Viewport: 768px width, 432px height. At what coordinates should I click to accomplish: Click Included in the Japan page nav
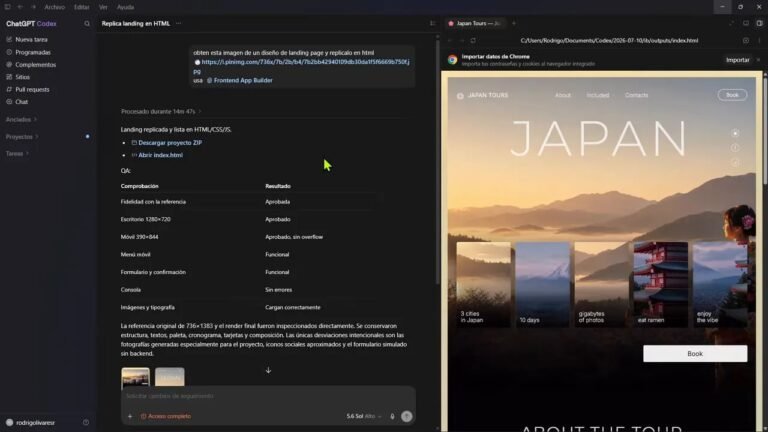[x=598, y=96]
